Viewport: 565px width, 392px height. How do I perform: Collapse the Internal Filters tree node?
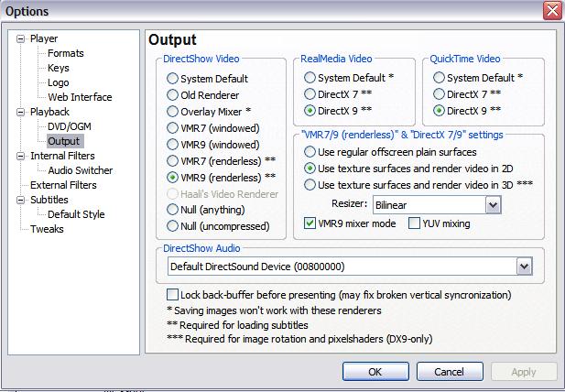pyautogui.click(x=20, y=156)
